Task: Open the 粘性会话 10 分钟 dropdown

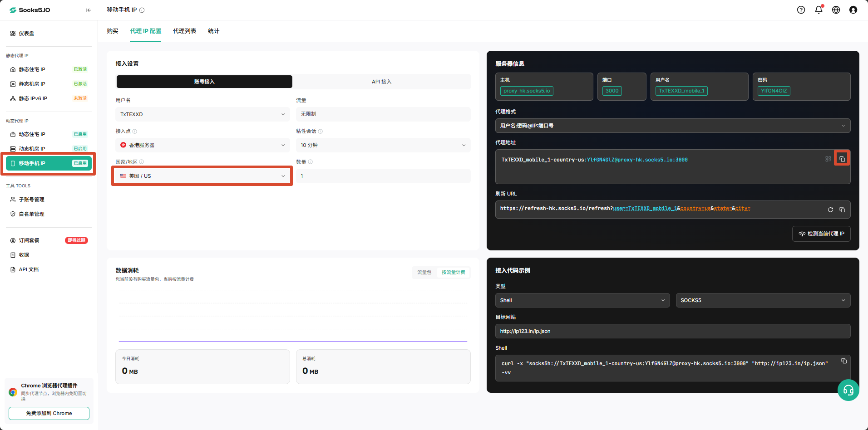Action: [383, 145]
